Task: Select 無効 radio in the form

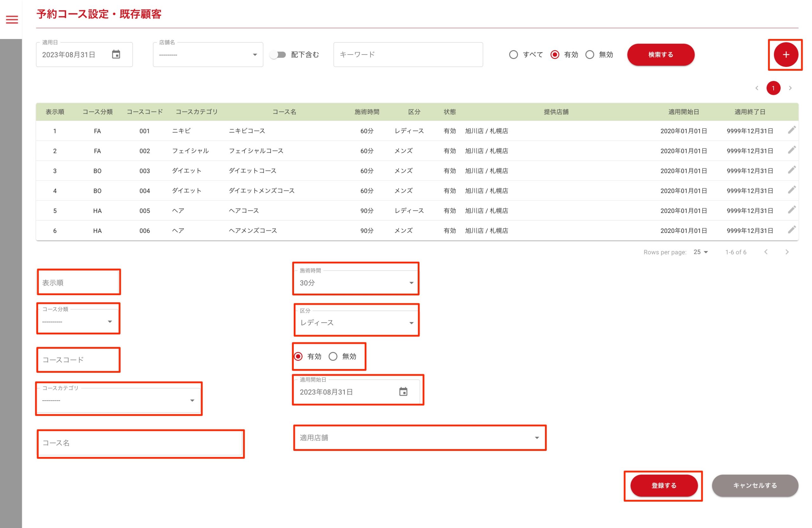Action: tap(333, 356)
